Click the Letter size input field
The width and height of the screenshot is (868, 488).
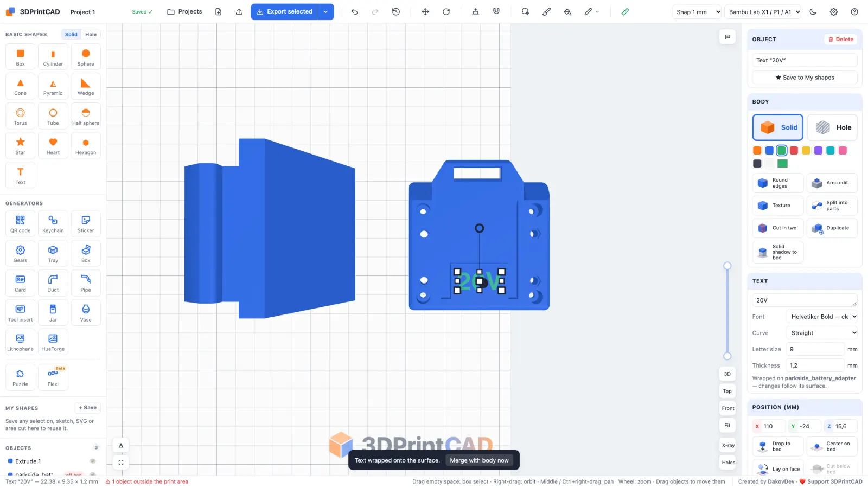point(815,349)
